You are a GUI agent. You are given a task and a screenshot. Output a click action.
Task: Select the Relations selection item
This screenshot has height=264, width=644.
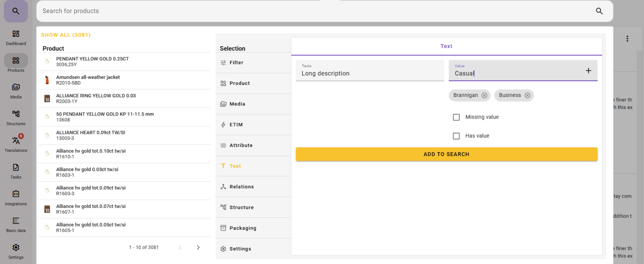[241, 187]
